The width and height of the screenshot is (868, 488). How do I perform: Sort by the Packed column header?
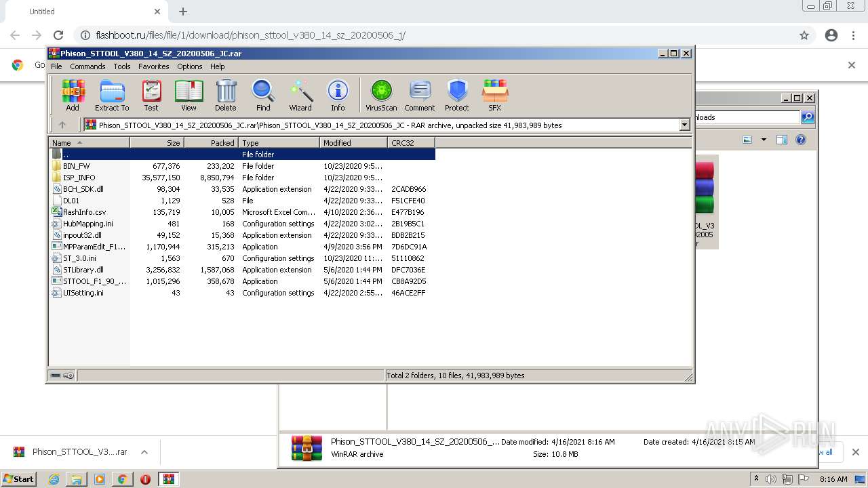pyautogui.click(x=211, y=142)
